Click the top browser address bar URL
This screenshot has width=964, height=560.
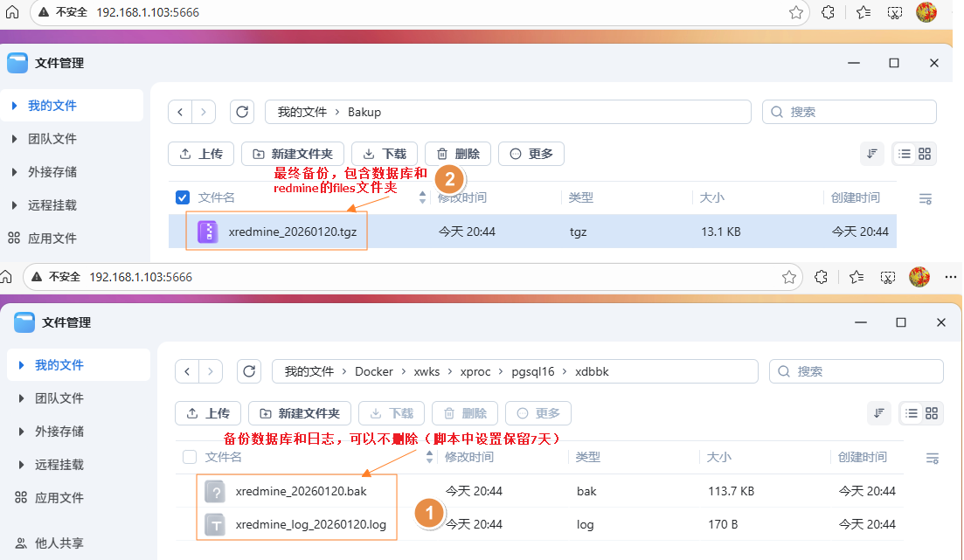(148, 12)
